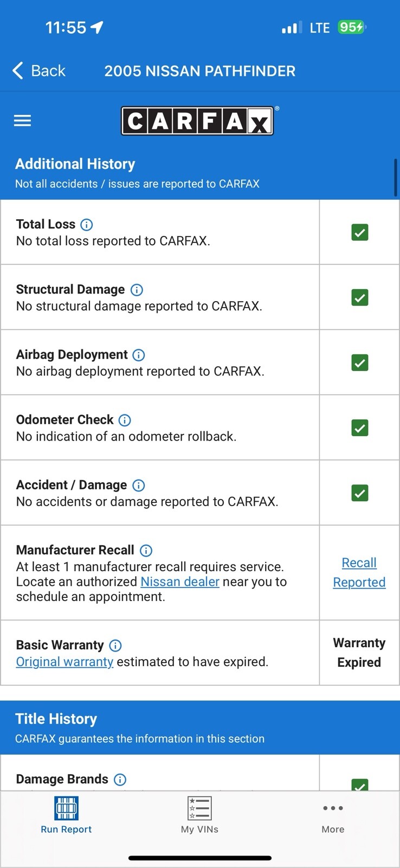This screenshot has width=400, height=868.
Task: Tap the Odometer Check info icon
Action: pyautogui.click(x=125, y=420)
